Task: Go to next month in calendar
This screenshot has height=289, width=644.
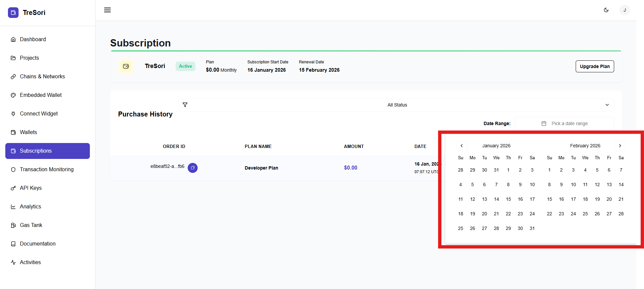Action: point(620,146)
